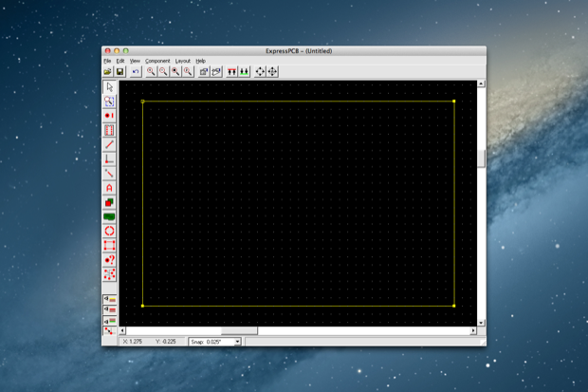This screenshot has width=588, height=392.
Task: Click the vertical scrollbar down arrow
Action: (481, 323)
